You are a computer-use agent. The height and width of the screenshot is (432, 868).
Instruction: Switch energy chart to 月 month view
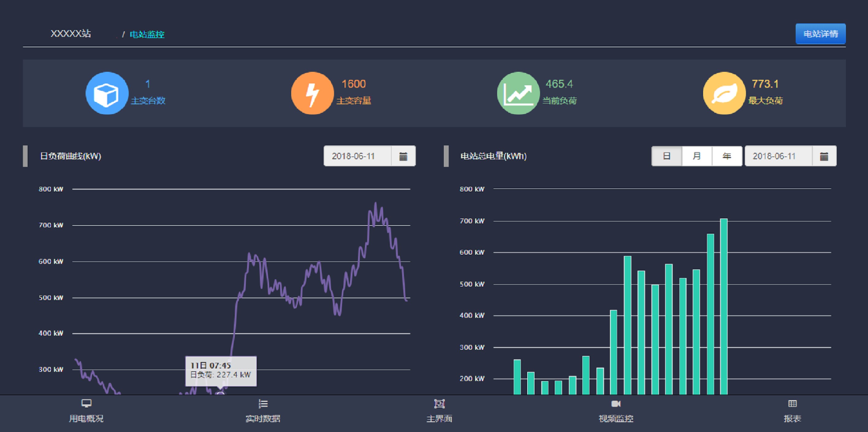click(x=696, y=156)
